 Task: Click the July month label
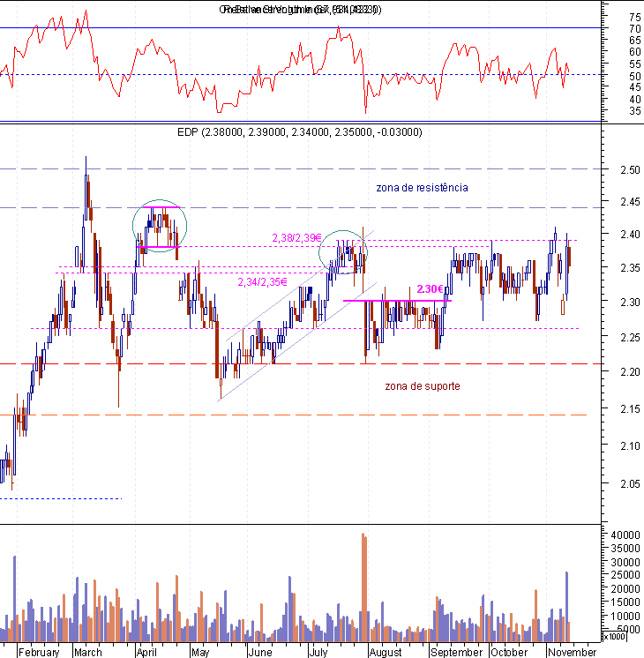318,652
